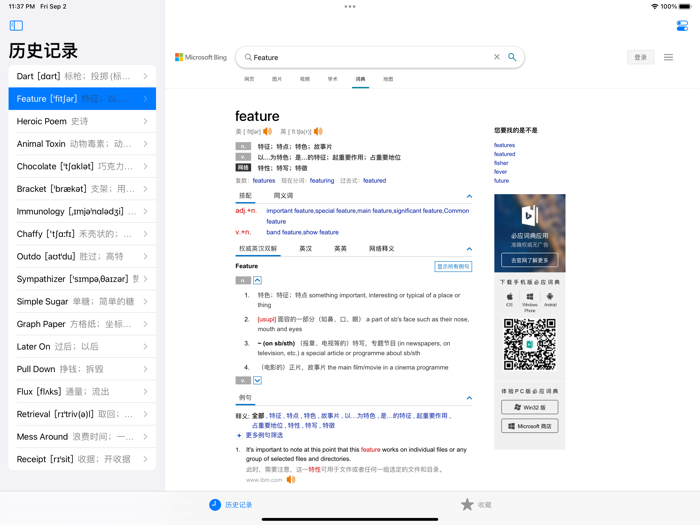
Task: Switch to the 网络释义 tab
Action: coord(381,249)
